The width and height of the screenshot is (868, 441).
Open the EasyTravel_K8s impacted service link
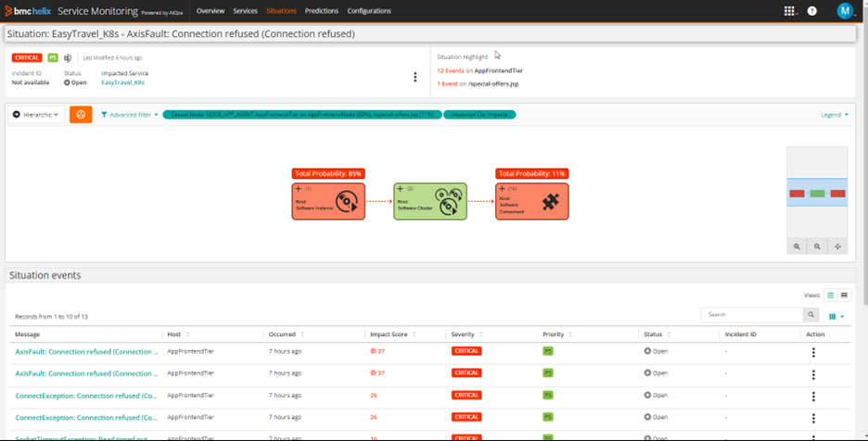(123, 82)
